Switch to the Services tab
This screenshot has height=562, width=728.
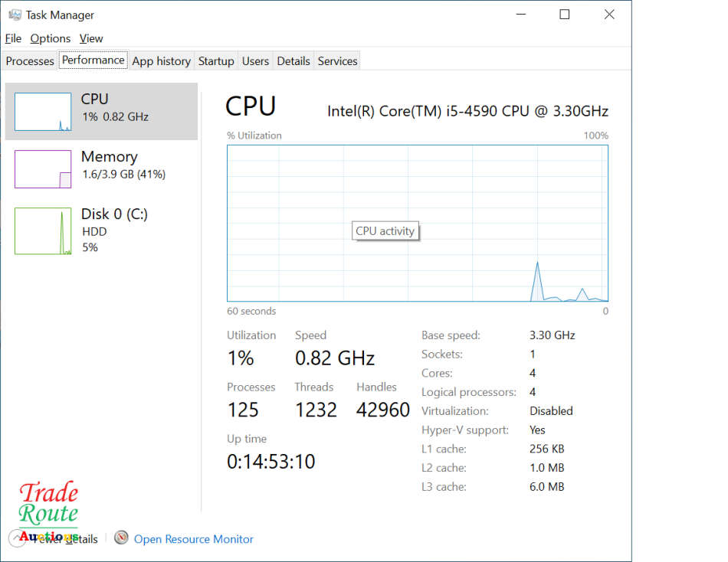pos(337,60)
